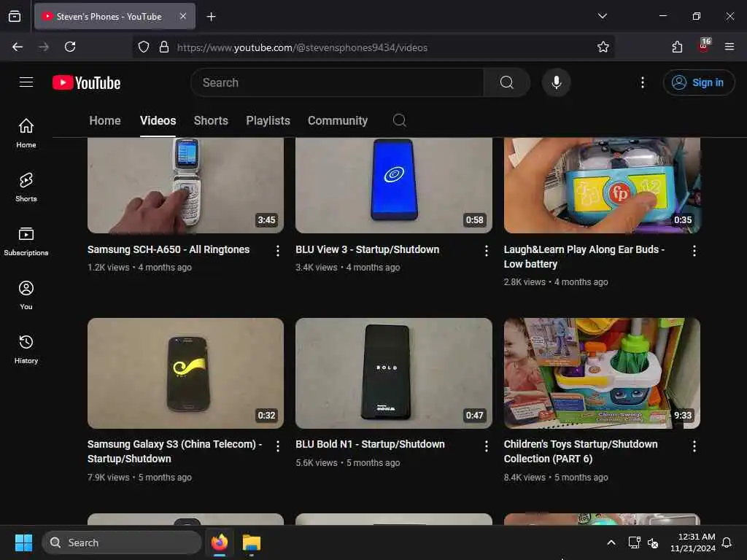Click the search magnifier button

pos(506,82)
